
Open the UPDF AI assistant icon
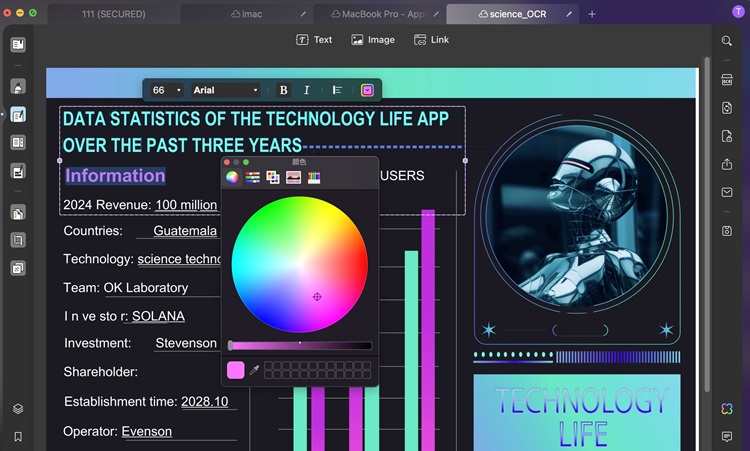pos(727,408)
